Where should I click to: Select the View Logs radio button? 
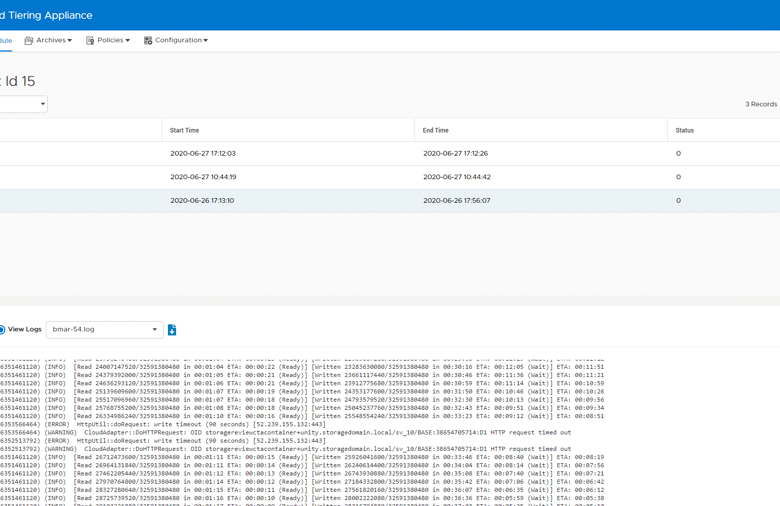click(1, 329)
